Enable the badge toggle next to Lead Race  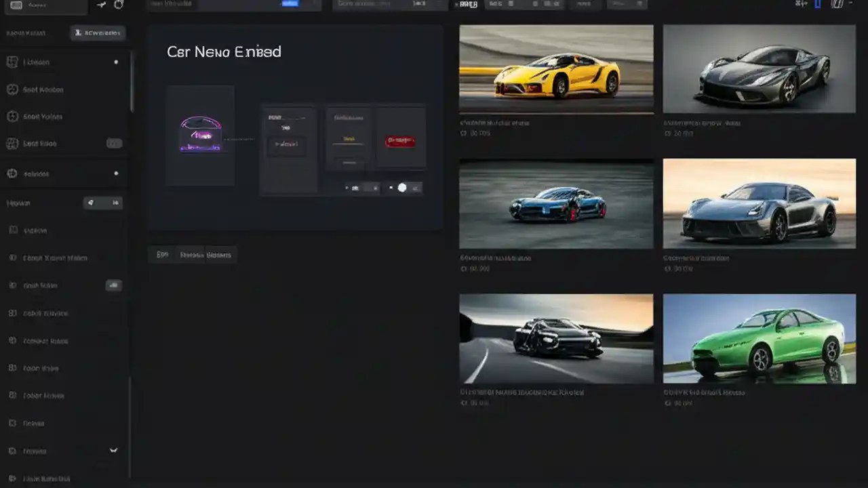(x=113, y=143)
